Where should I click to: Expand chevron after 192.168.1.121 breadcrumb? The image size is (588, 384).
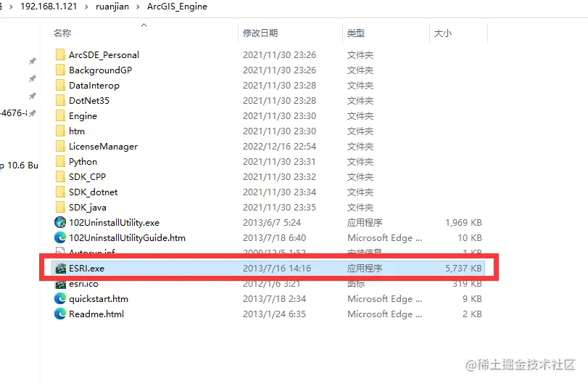[x=86, y=7]
